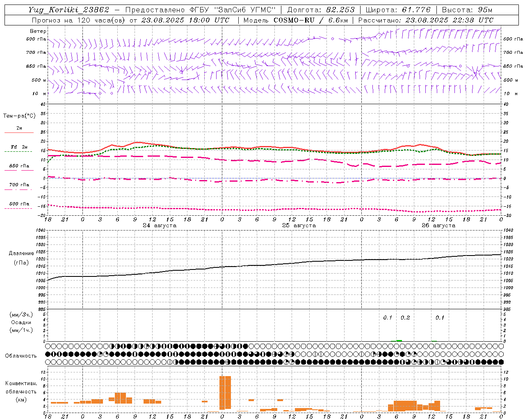The width and height of the screenshot is (525, 420).
Task: Click the (мм/3ч.) precipitation unit label
Action: pos(21,315)
